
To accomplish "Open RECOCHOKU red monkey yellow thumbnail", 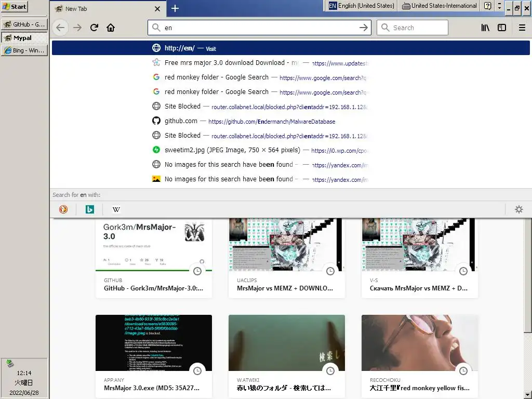I will click(420, 343).
